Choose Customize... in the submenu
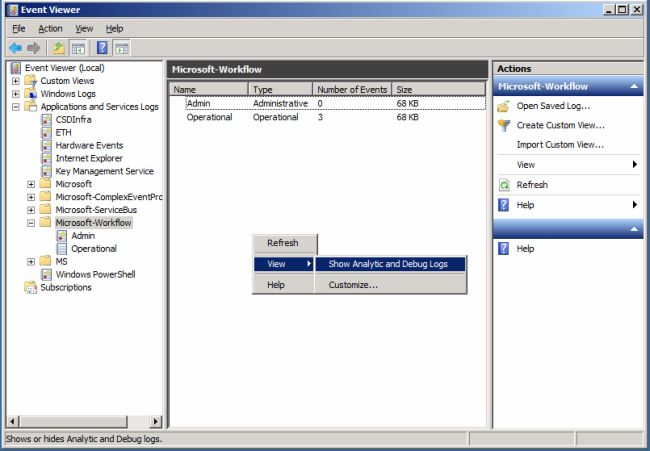 pyautogui.click(x=390, y=285)
